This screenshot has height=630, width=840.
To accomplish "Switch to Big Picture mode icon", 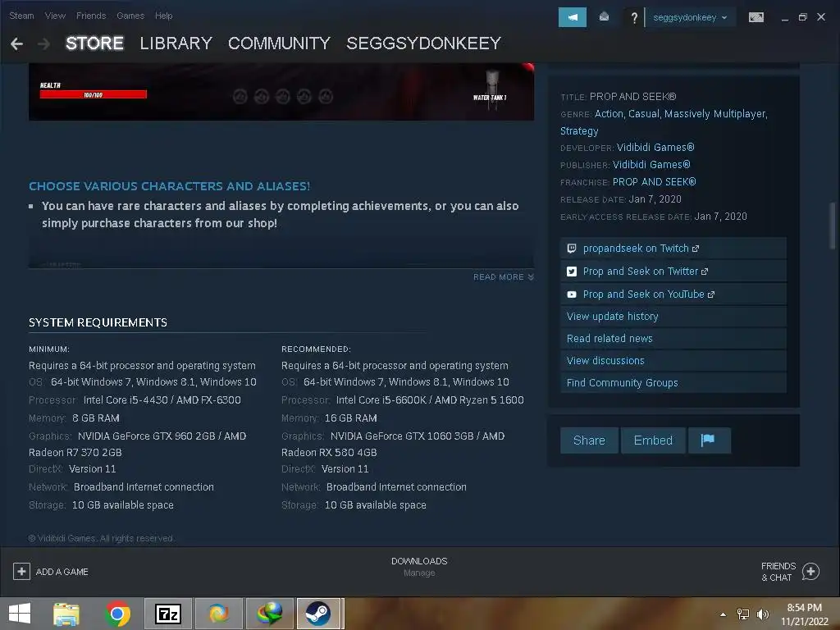I will pos(756,17).
